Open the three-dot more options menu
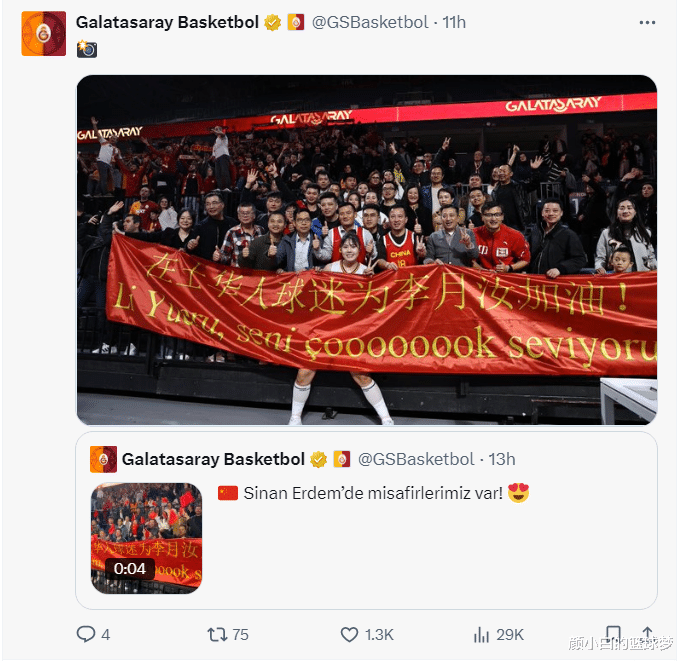The height and width of the screenshot is (661, 681). (x=647, y=23)
